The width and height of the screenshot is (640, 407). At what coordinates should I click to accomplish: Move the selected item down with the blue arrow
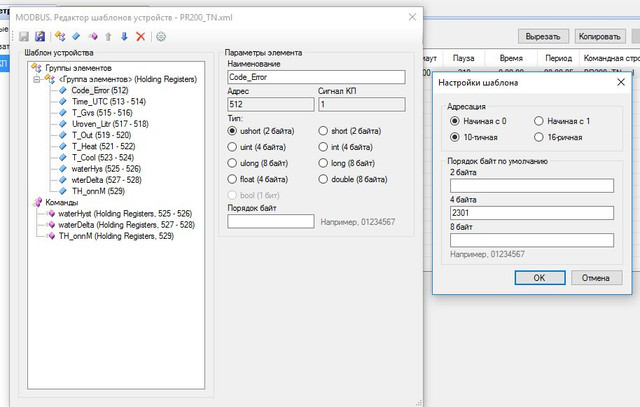pos(124,37)
